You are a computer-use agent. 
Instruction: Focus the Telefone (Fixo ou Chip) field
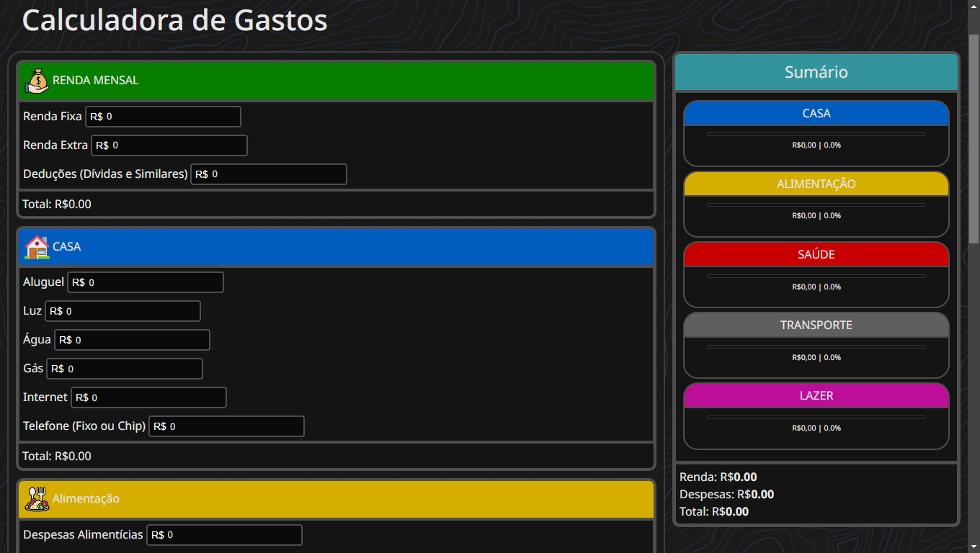226,426
